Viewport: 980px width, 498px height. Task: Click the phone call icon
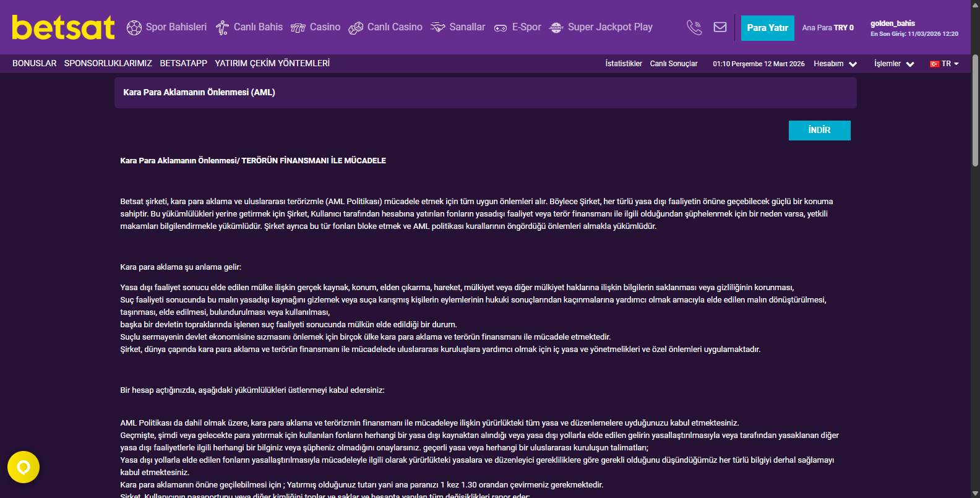coord(694,27)
